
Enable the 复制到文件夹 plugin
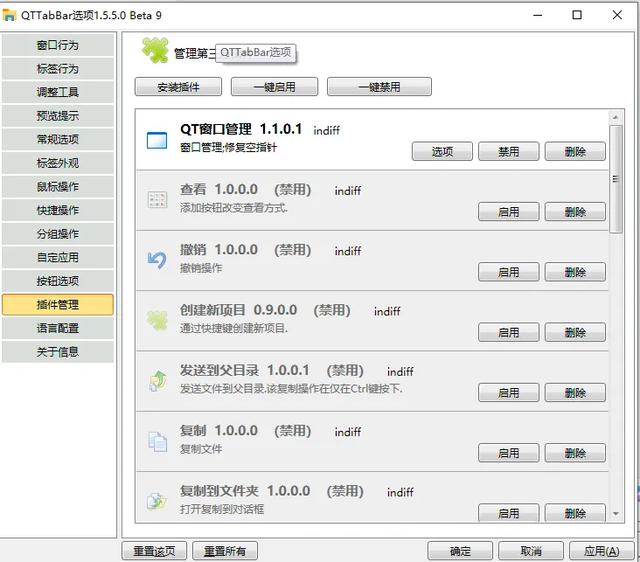[x=509, y=513]
